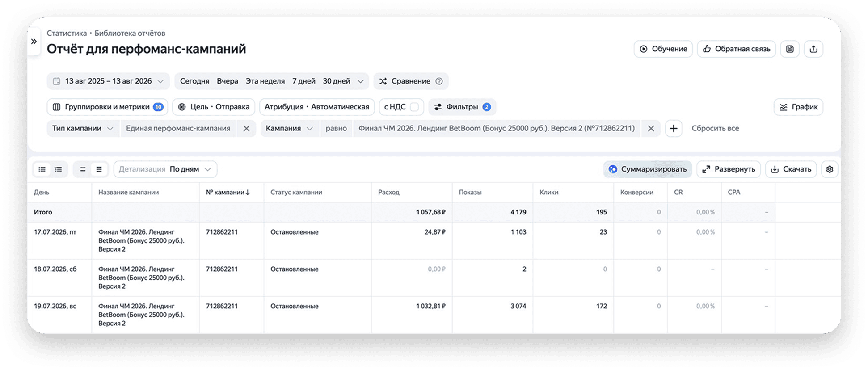Show the График chart
Image resolution: width=868 pixels, height=370 pixels.
point(798,107)
